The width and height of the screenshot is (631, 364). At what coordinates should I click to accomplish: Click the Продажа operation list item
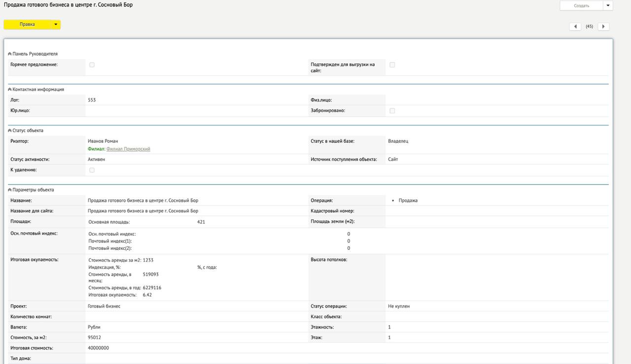pos(408,200)
